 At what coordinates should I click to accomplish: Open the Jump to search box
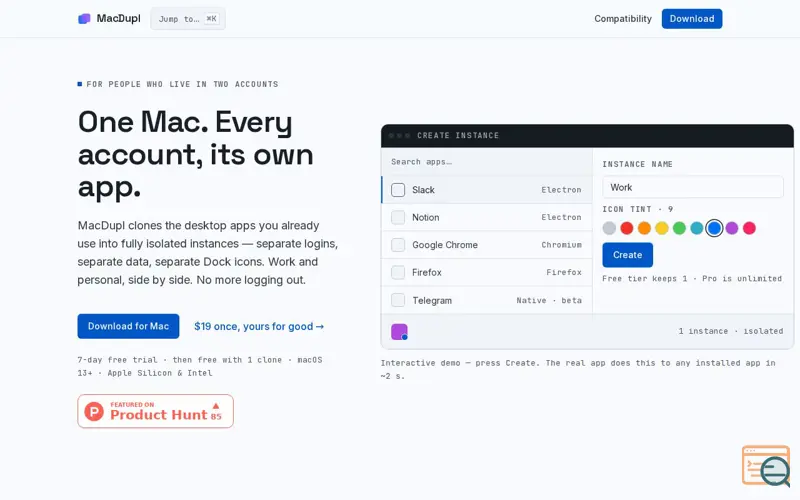pyautogui.click(x=188, y=19)
